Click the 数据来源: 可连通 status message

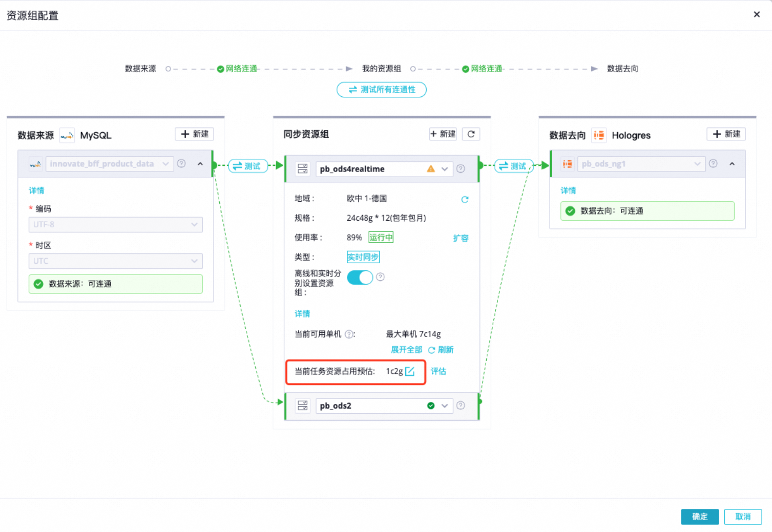[116, 284]
